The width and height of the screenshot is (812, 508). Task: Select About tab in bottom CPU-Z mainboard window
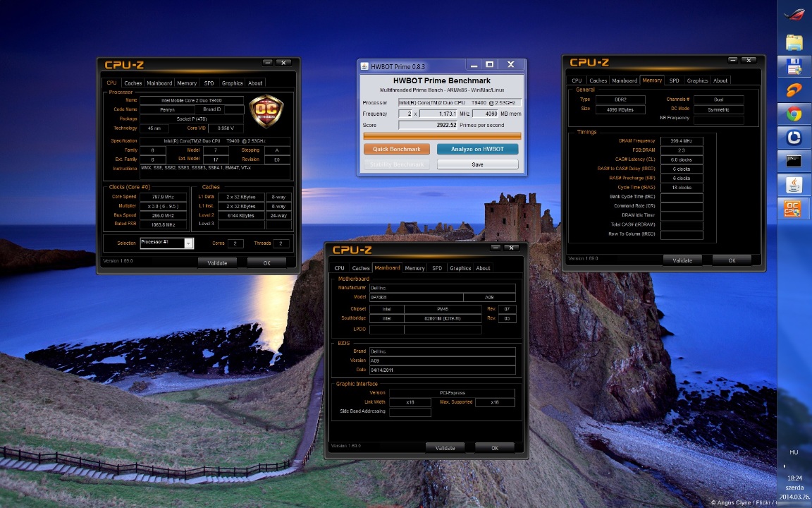[483, 268]
